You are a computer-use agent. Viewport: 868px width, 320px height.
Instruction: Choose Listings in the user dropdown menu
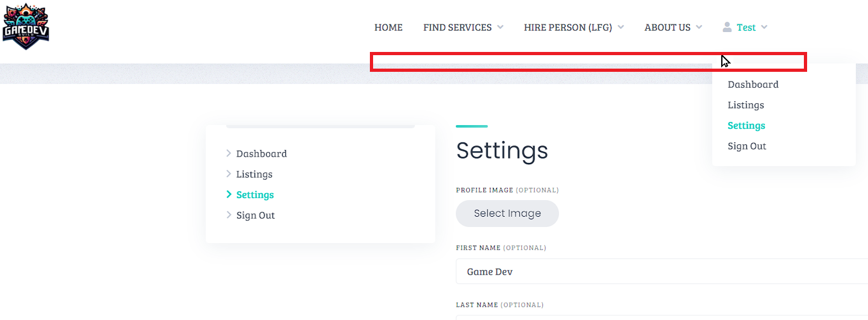746,105
